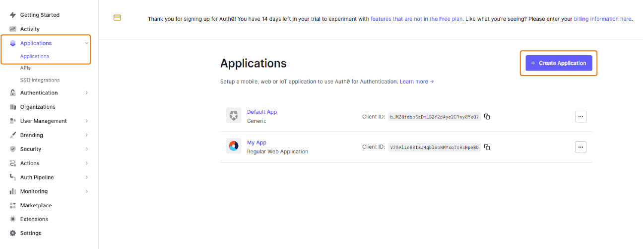Click the 'features that are not in the Free plan' link
The image size is (644, 249).
[x=417, y=19]
